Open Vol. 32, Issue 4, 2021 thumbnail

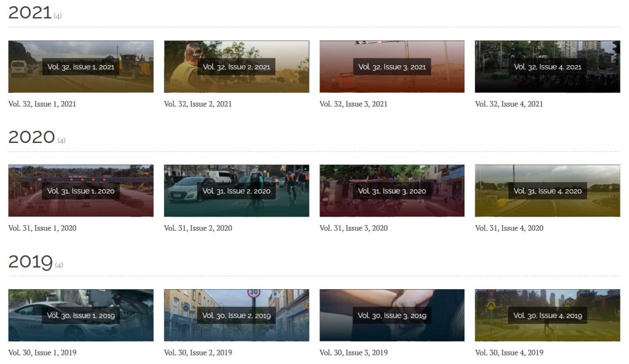coord(547,66)
